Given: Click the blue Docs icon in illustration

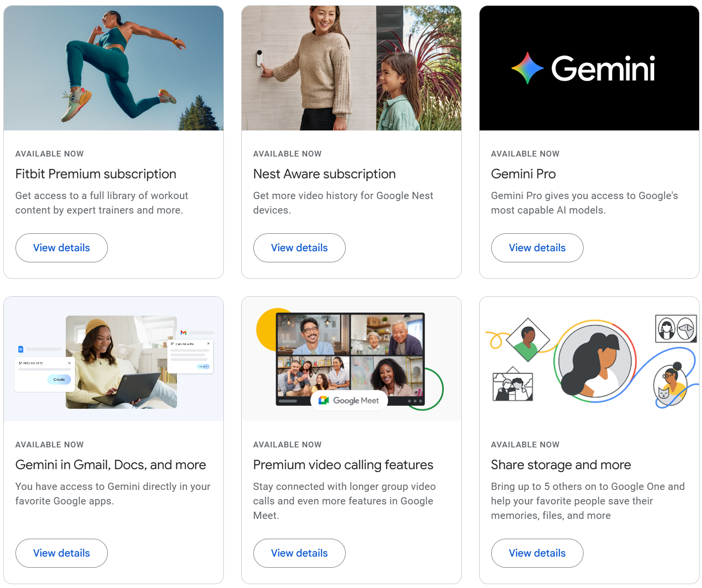Looking at the screenshot, I should coord(21,349).
